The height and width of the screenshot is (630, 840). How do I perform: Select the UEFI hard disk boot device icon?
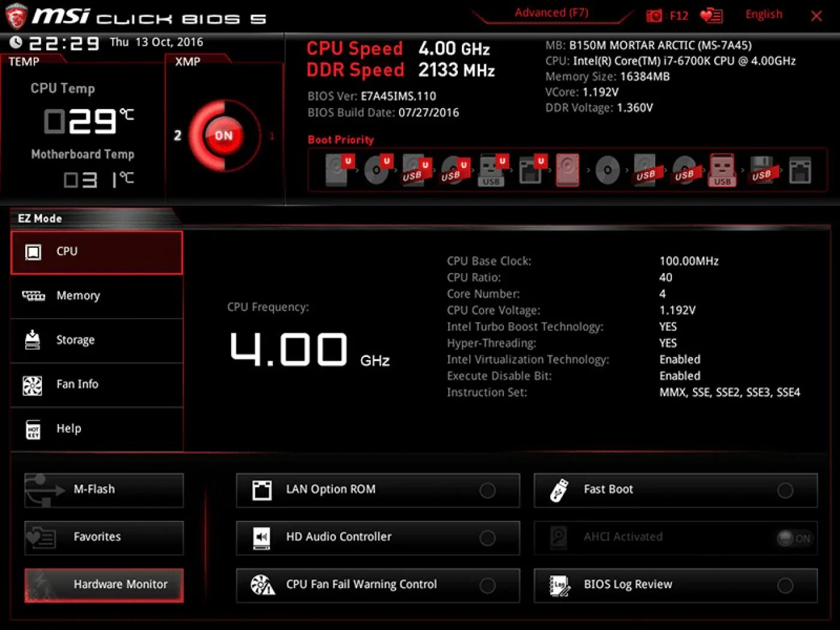(339, 170)
